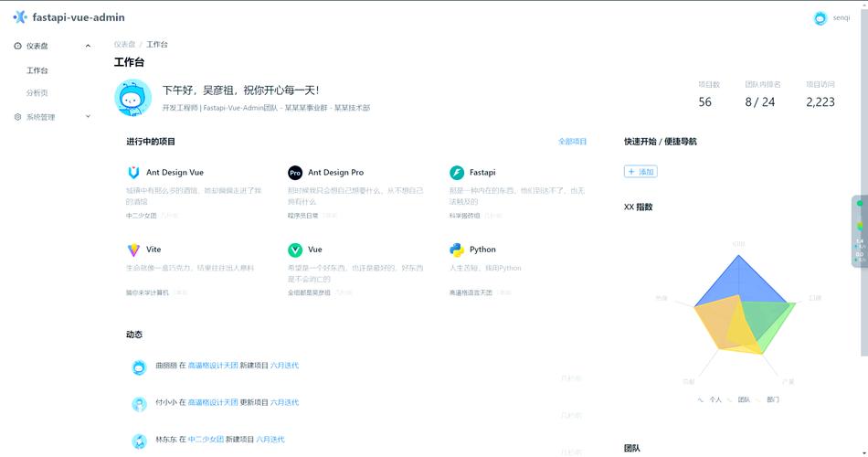The width and height of the screenshot is (868, 457).
Task: Click the Vue project logo
Action: (295, 250)
